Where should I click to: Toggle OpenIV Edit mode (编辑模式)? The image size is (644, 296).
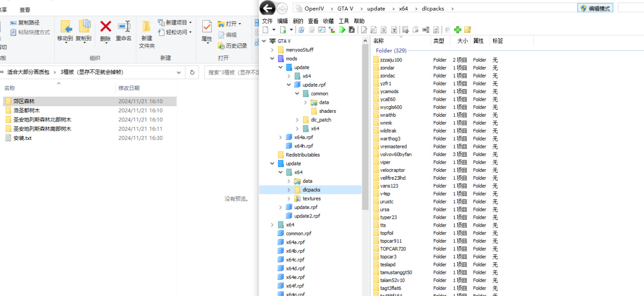coord(595,8)
